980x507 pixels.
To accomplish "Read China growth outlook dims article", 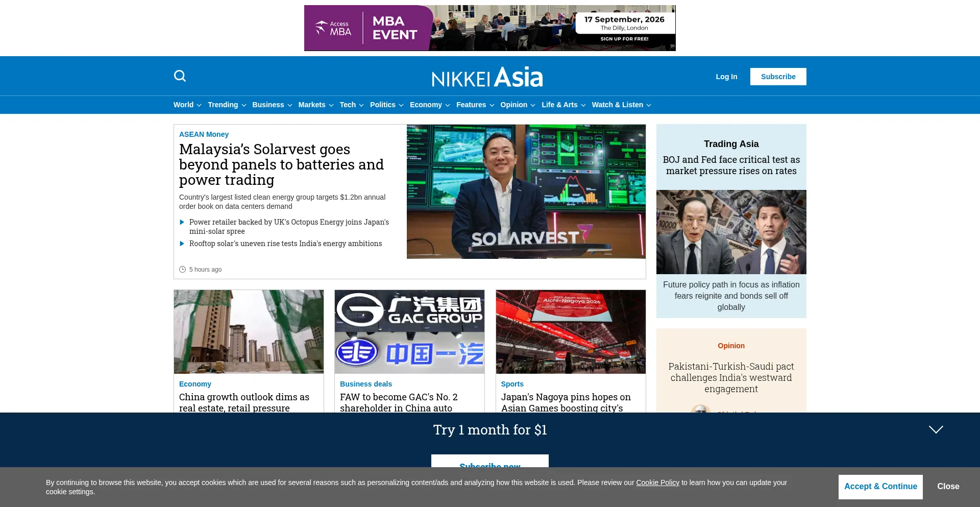I will tap(244, 402).
